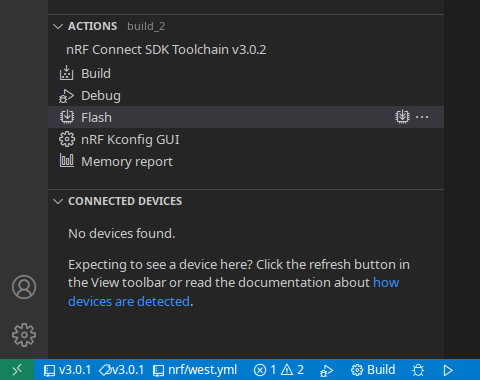The image size is (480, 380).
Task: Open the Manage gear in activity bar
Action: 24,335
